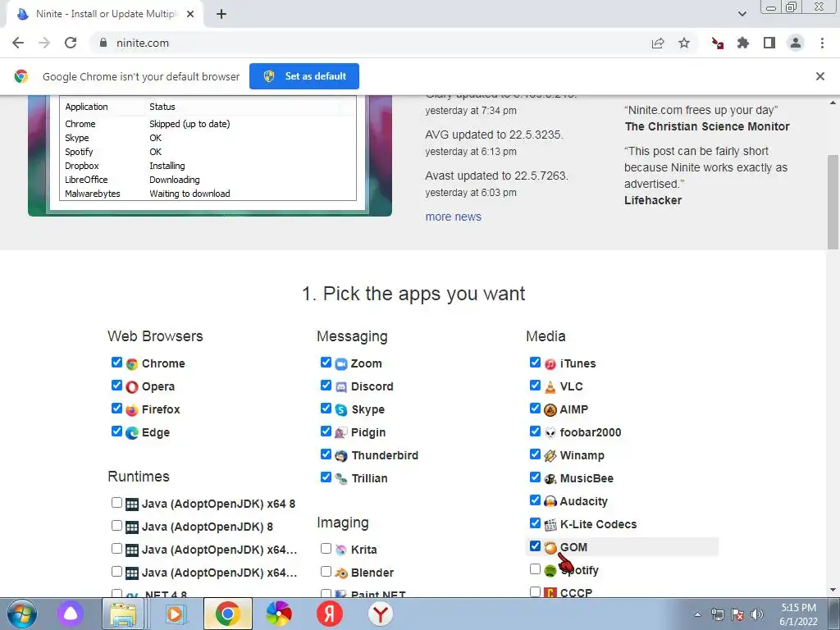Reload the current page
This screenshot has height=630, width=840.
71,43
